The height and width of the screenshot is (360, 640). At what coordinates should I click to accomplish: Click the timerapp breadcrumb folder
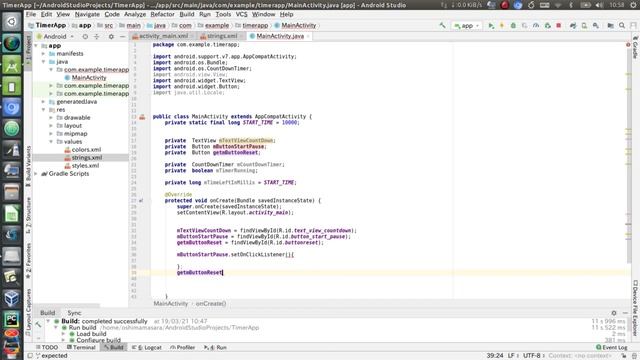coord(251,25)
